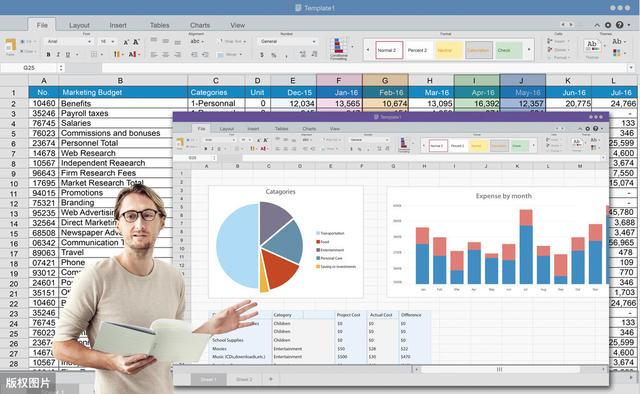The image size is (640, 394).
Task: Click the borders icon in back window ribbon
Action: [x=94, y=54]
